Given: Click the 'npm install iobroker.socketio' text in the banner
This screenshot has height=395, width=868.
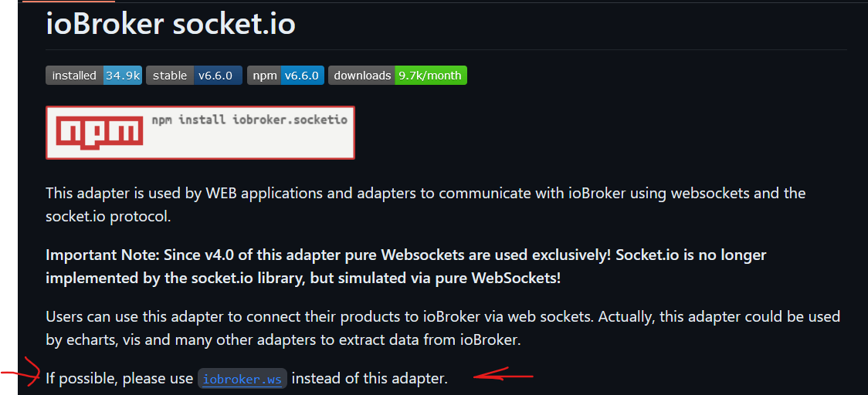Looking at the screenshot, I should click(x=249, y=120).
